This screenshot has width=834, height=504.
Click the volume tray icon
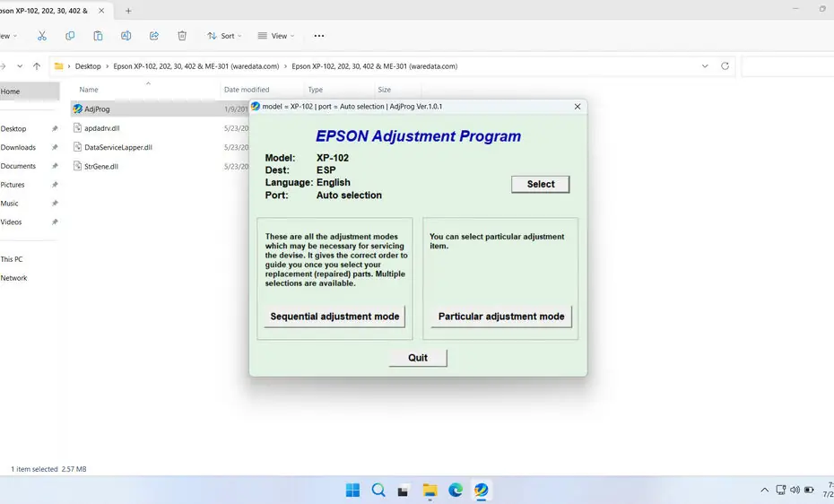795,491
